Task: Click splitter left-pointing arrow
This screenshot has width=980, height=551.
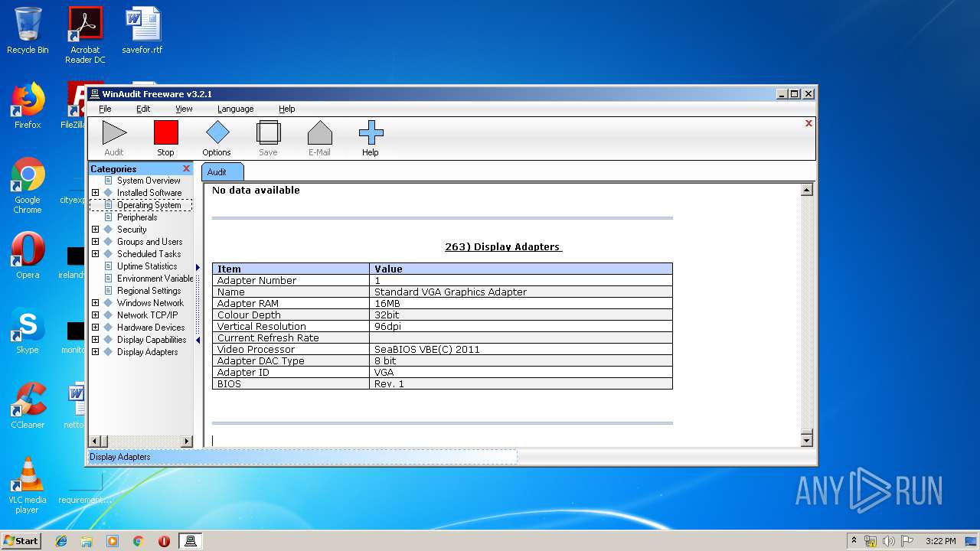Action: [198, 340]
